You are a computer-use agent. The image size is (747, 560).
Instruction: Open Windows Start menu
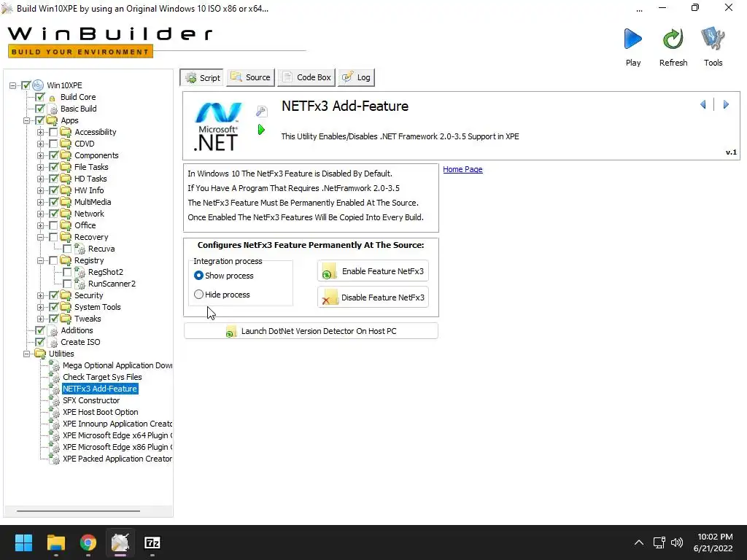(x=23, y=542)
